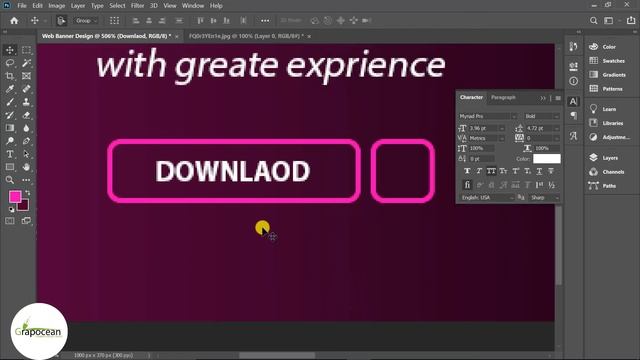Open the File menu
The image size is (640, 360).
coord(22,6)
